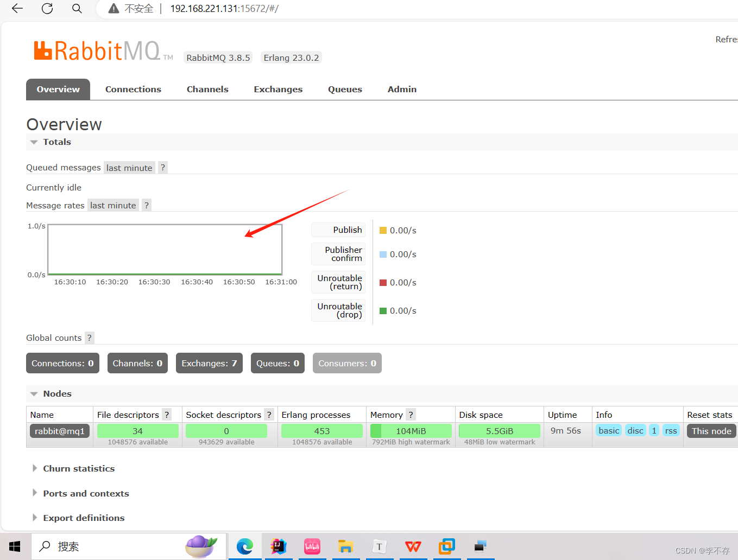This screenshot has width=738, height=560.
Task: Click the disc info tag
Action: (x=635, y=430)
